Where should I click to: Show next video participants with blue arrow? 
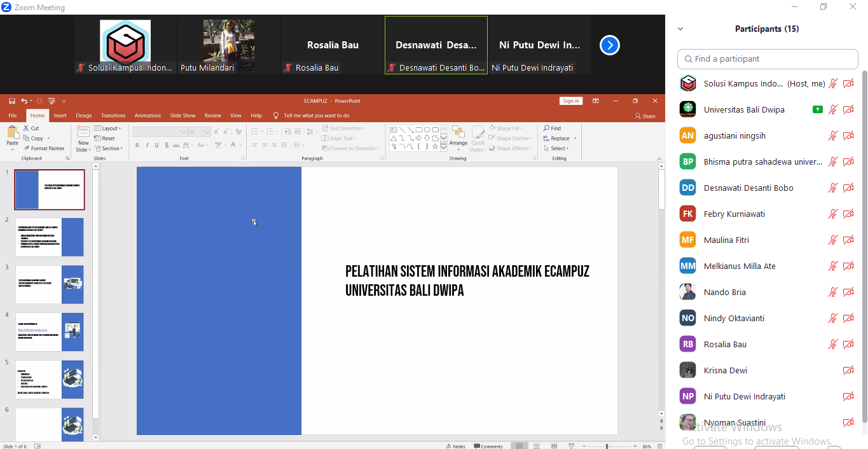point(609,45)
